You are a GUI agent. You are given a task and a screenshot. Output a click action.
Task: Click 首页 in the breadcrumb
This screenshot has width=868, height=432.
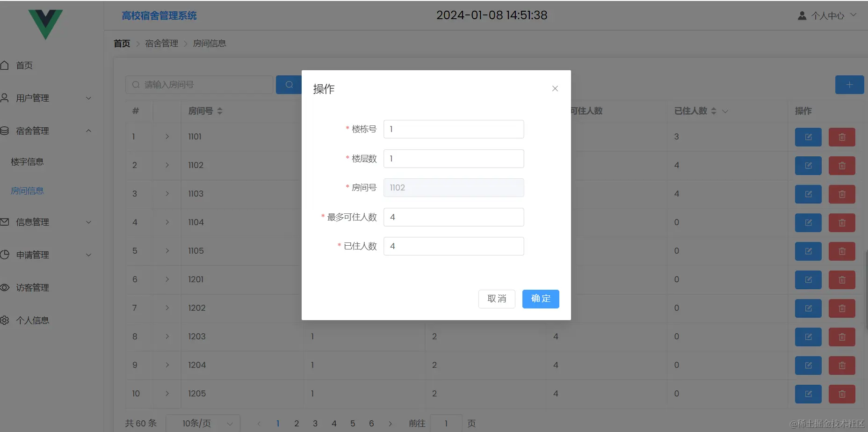pos(122,44)
